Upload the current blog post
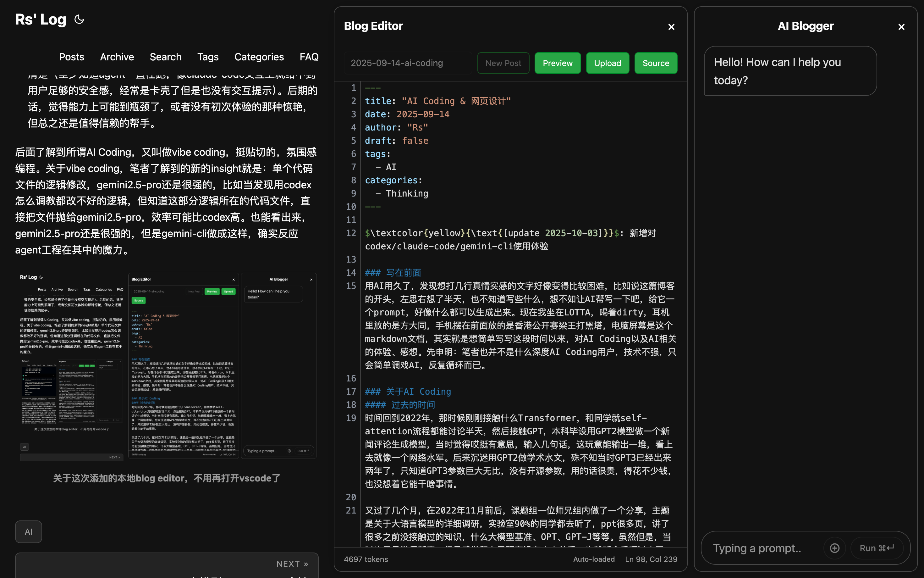Screen dimensions: 924x578 click(607, 63)
